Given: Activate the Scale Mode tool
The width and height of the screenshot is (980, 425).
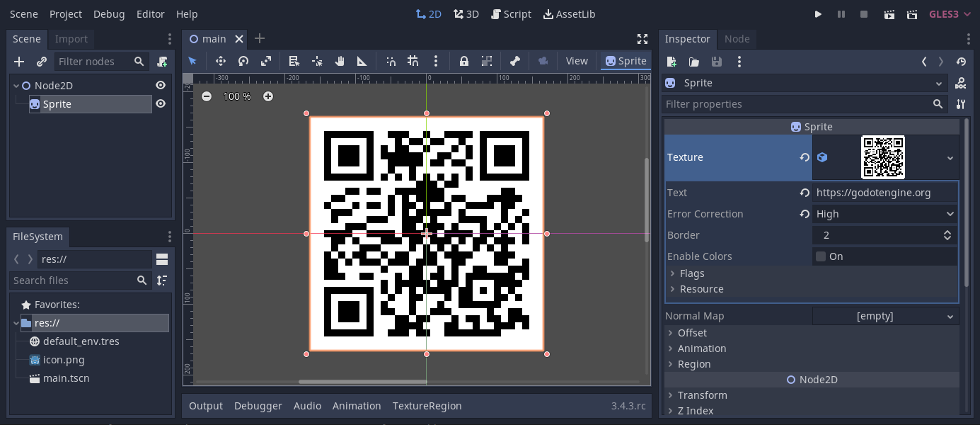Looking at the screenshot, I should pyautogui.click(x=266, y=61).
